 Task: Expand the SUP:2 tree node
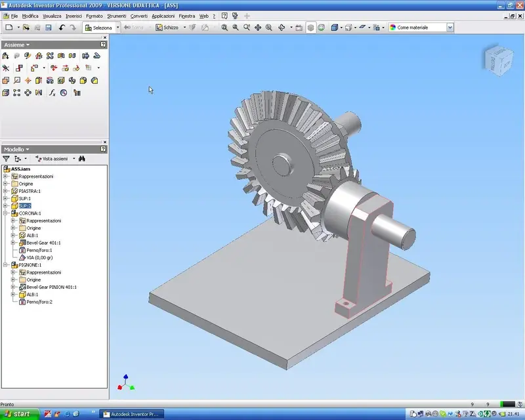[5, 205]
